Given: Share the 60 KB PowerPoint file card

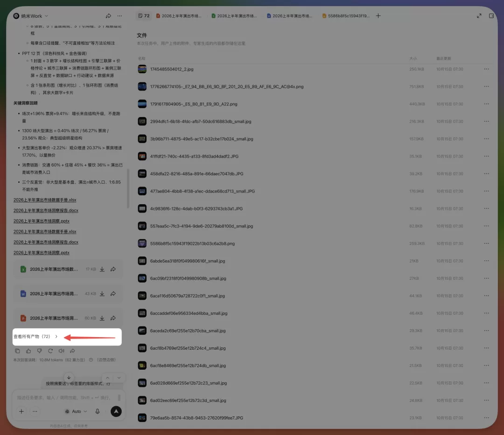Looking at the screenshot, I should pos(113,318).
